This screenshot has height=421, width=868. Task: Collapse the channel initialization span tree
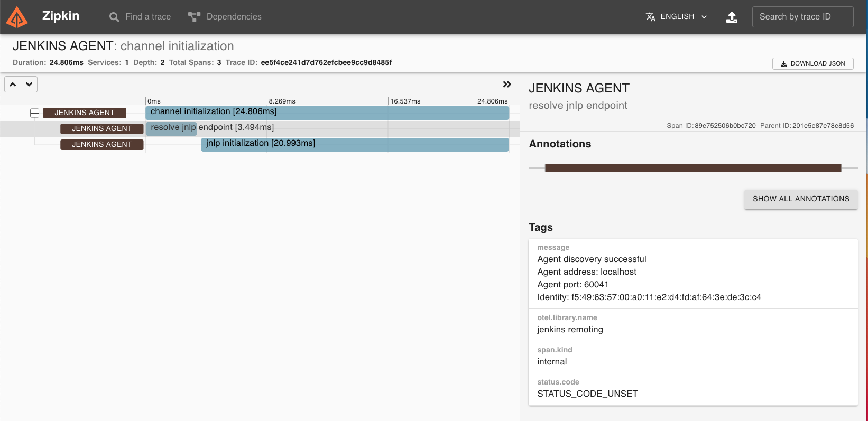coord(35,113)
